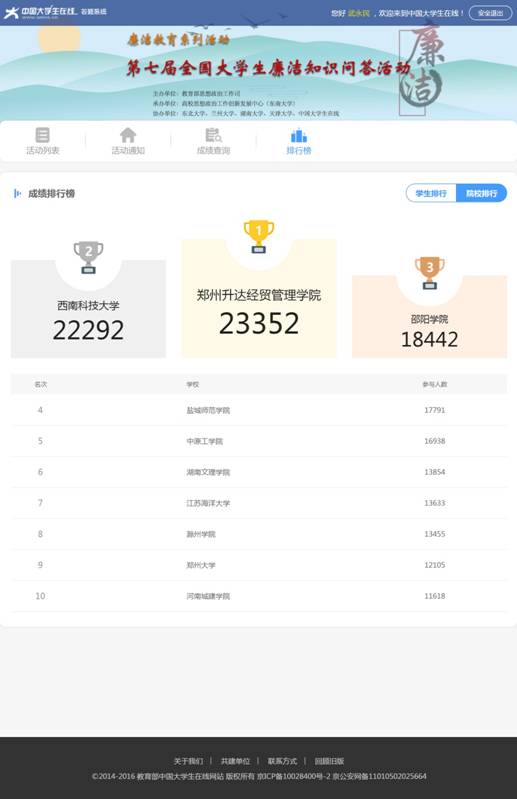517x799 pixels.
Task: Click the 安全退出 logout button
Action: coord(490,13)
